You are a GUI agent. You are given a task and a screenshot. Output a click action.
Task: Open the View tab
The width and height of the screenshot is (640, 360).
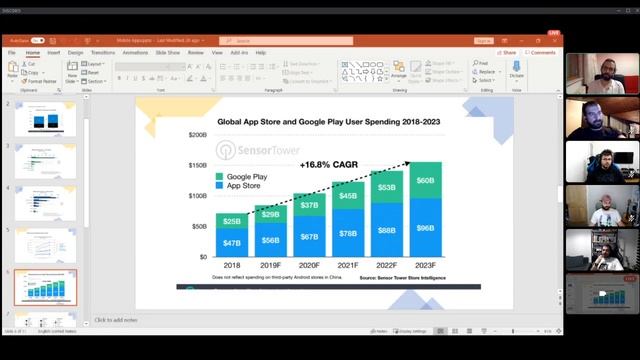pyautogui.click(x=217, y=53)
